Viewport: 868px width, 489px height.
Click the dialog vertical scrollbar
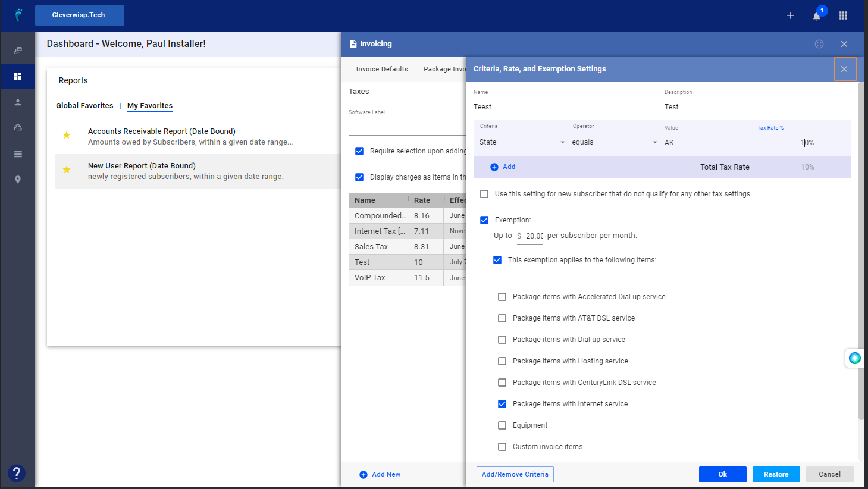click(x=861, y=251)
